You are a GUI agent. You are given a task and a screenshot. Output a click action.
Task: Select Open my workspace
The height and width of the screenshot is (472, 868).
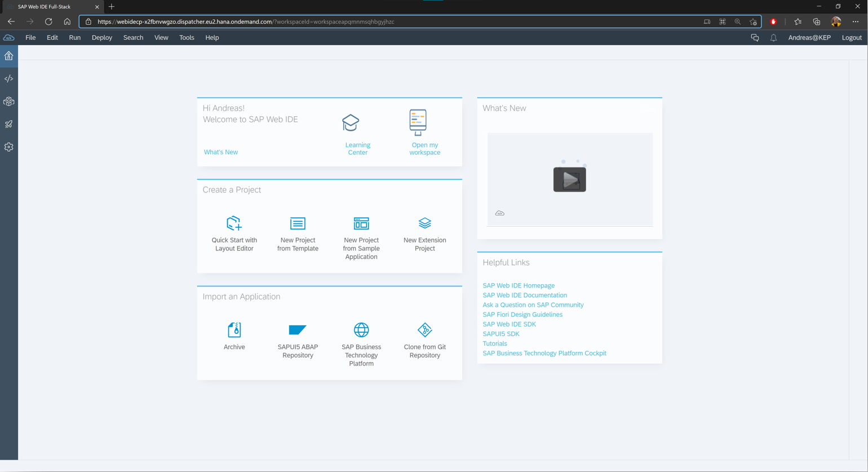[424, 131]
